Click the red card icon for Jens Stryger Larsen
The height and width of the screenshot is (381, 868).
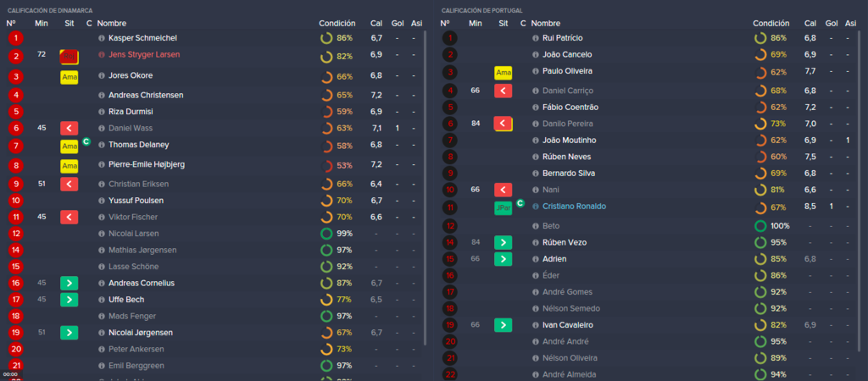click(x=70, y=57)
